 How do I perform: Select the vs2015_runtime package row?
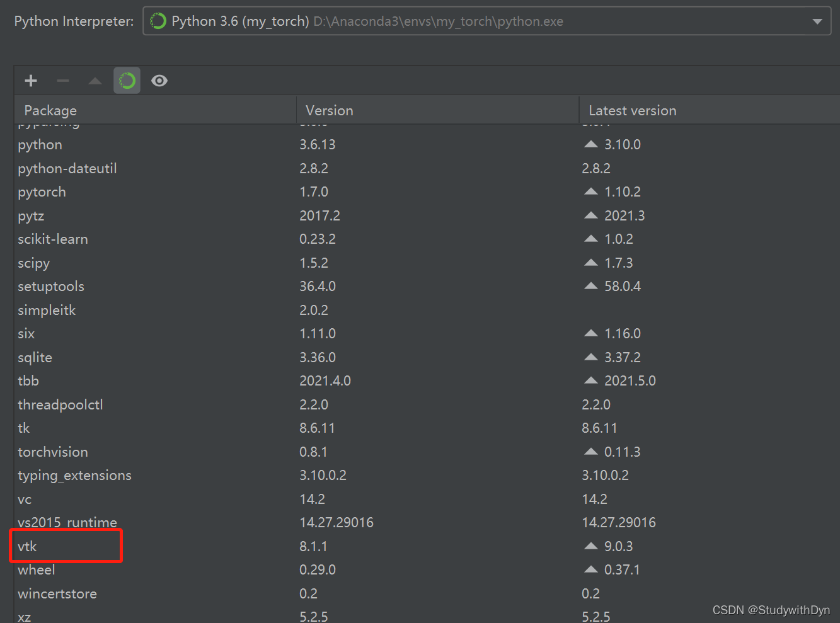(x=427, y=523)
